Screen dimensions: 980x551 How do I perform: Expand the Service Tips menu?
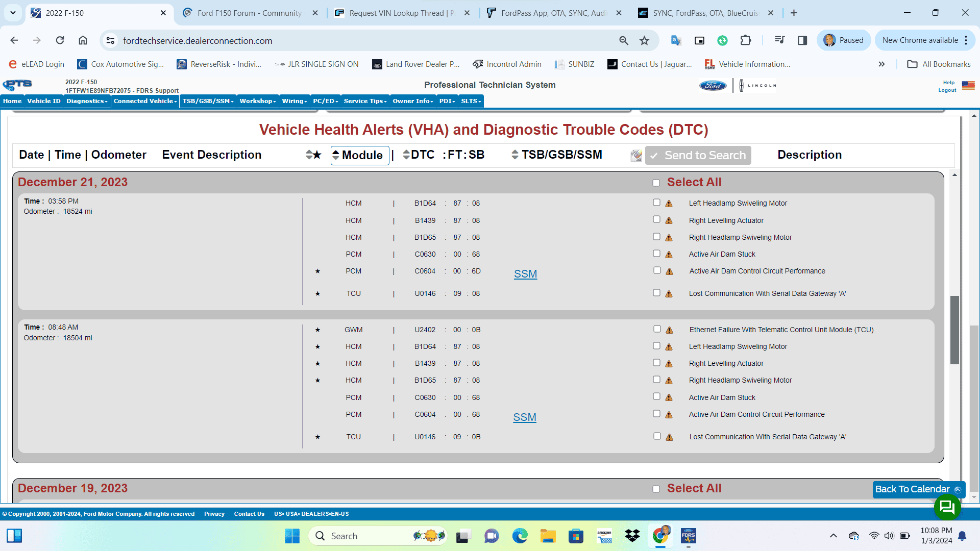pyautogui.click(x=365, y=101)
